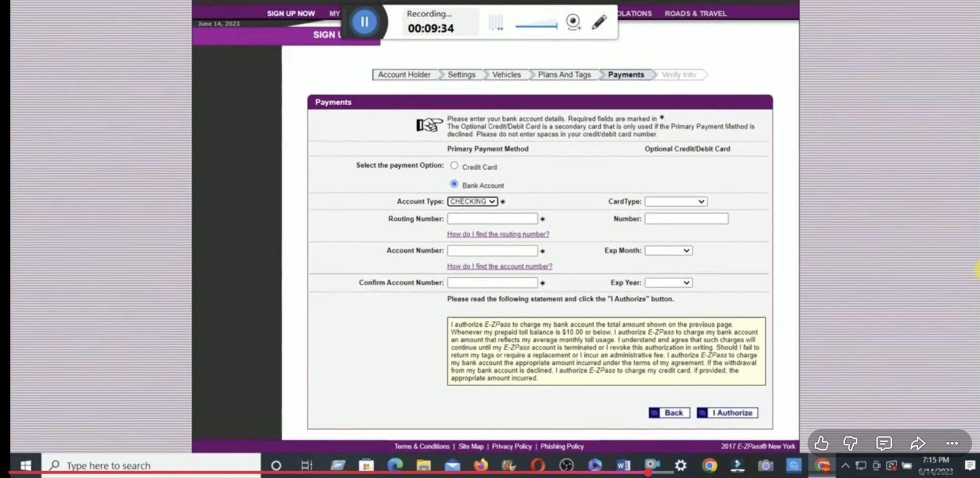
Task: Choose Bank Account payment option
Action: (x=454, y=184)
